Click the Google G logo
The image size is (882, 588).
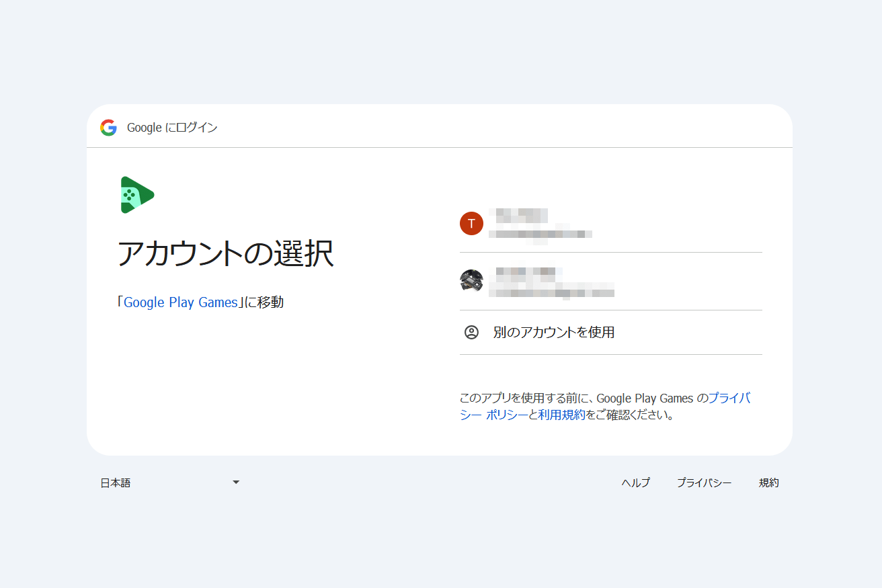(x=108, y=128)
